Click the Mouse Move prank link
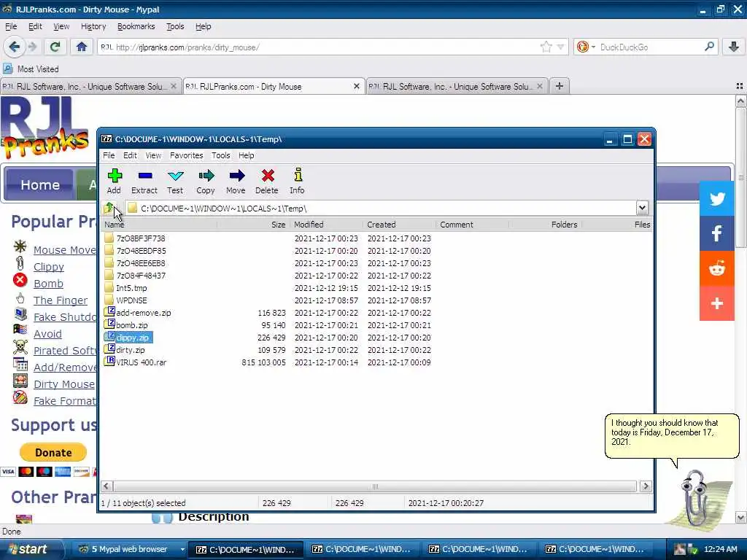The image size is (747, 560). tap(65, 250)
